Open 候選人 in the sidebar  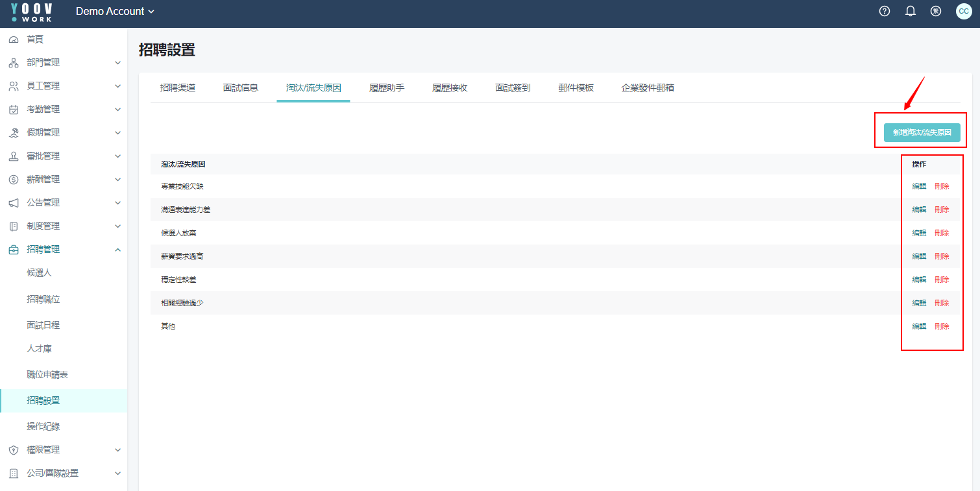39,273
